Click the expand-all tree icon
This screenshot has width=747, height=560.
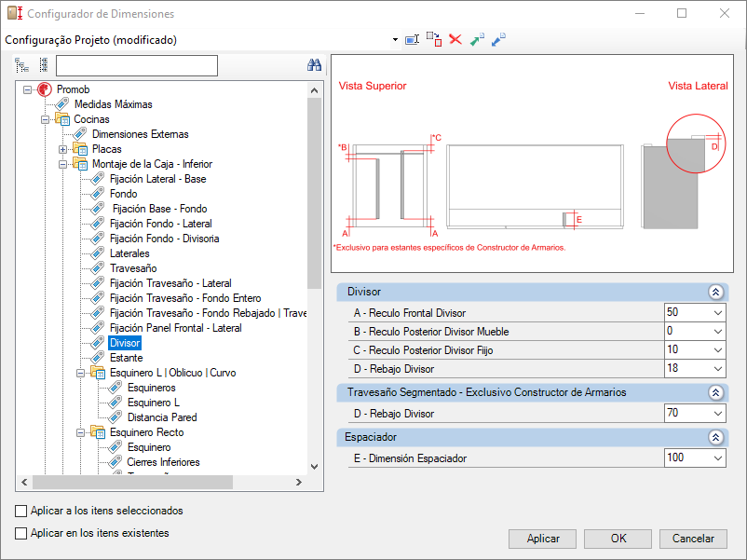point(22,65)
